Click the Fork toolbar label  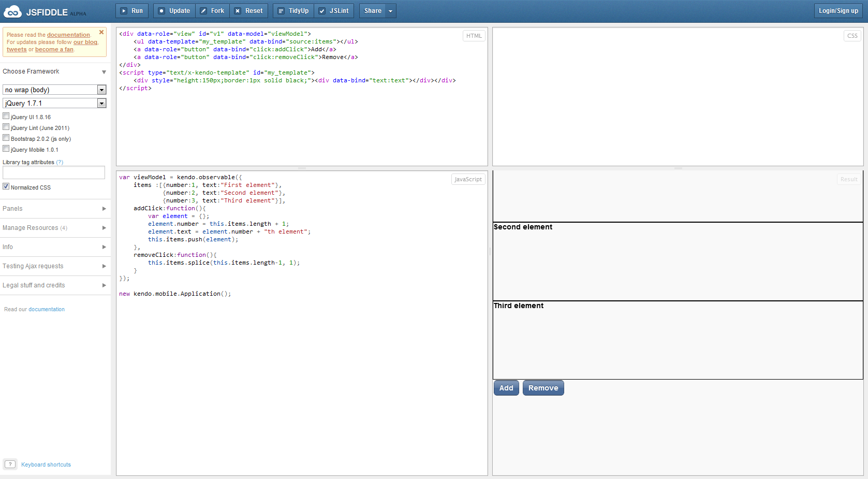pos(218,11)
